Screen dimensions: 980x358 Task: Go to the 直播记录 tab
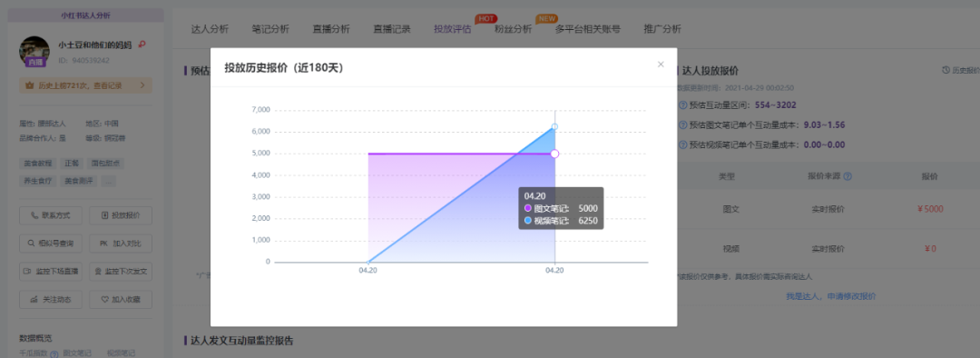392,29
